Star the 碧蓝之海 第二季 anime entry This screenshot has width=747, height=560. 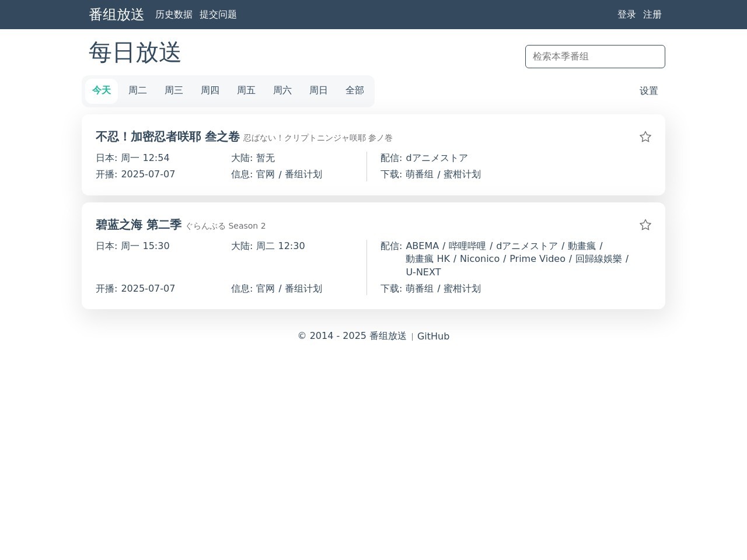point(645,225)
